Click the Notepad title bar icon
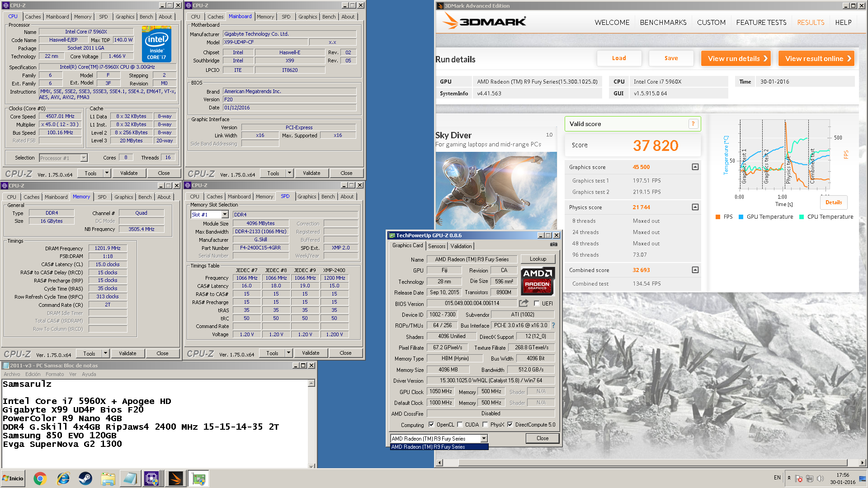This screenshot has width=868, height=488. (x=5, y=366)
